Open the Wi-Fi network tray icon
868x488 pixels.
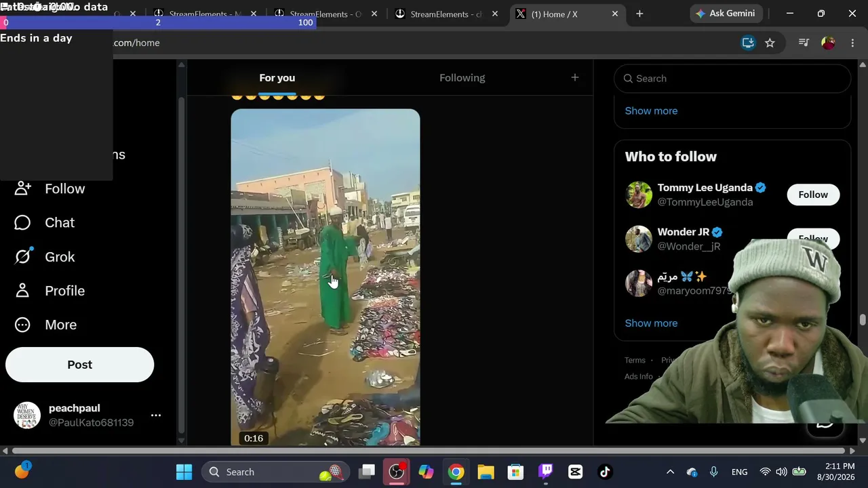click(x=765, y=472)
